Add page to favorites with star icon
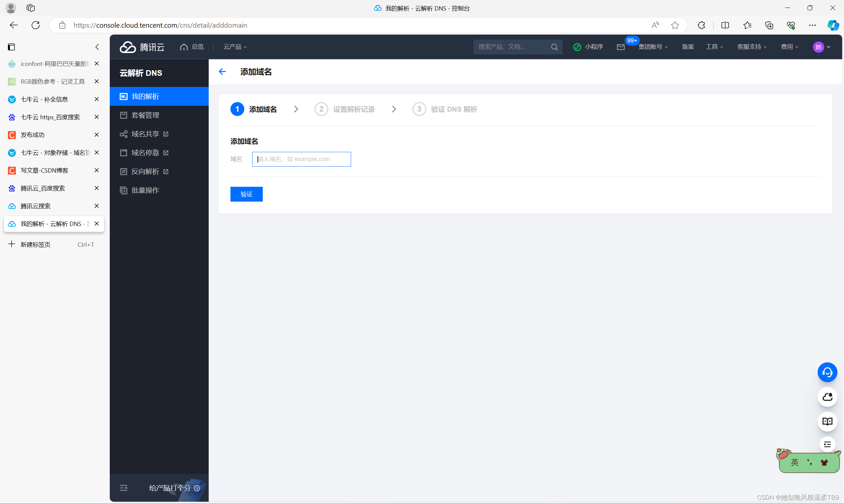Viewport: 844px width, 504px height. (675, 25)
